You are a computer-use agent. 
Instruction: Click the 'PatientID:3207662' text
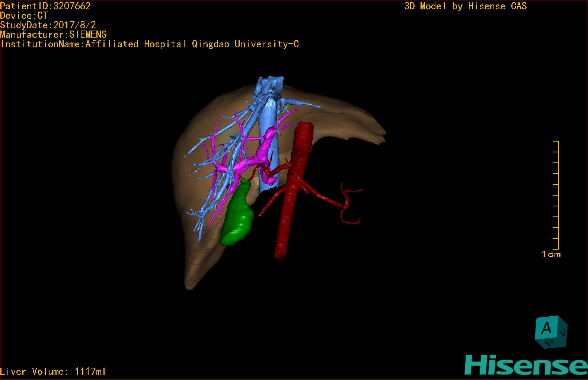45,6
